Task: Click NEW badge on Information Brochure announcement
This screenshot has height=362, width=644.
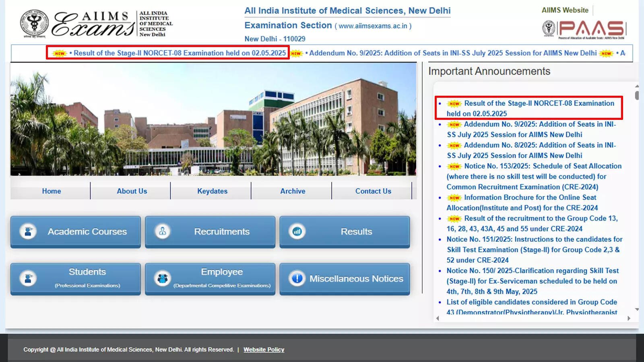Action: coord(454,197)
